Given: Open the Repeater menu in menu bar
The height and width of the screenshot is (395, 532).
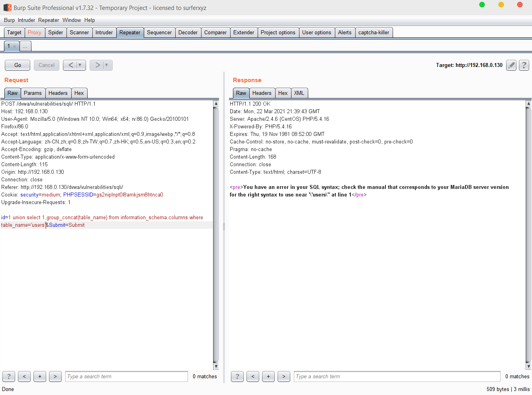Looking at the screenshot, I should pyautogui.click(x=49, y=20).
